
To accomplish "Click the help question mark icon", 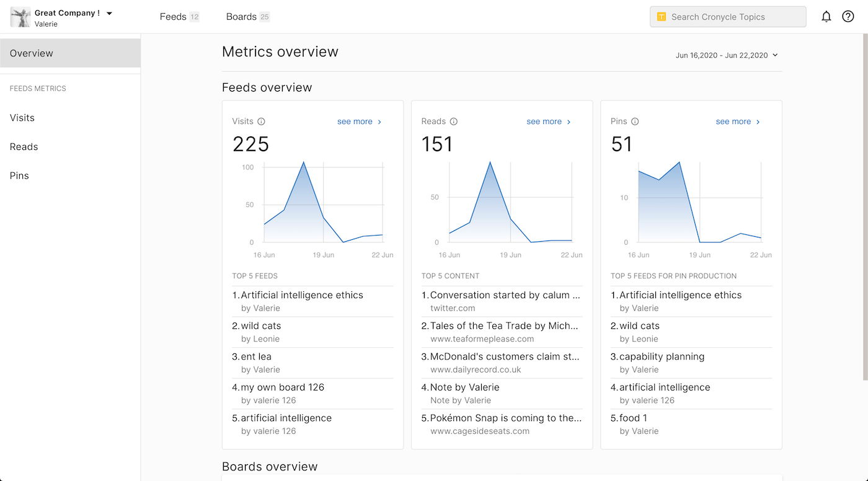I will (x=848, y=17).
